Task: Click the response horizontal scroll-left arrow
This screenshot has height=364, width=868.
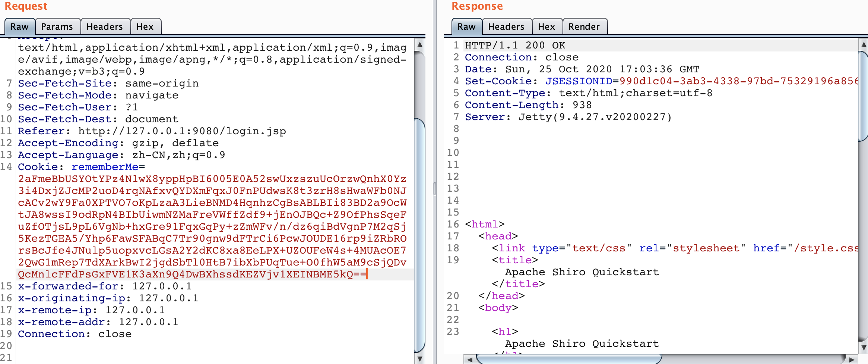Action: click(x=470, y=360)
